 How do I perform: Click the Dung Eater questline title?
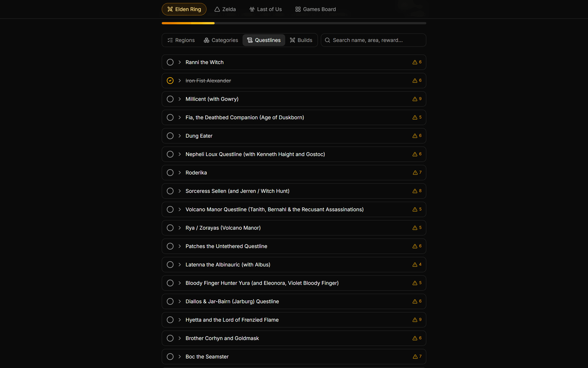tap(199, 136)
